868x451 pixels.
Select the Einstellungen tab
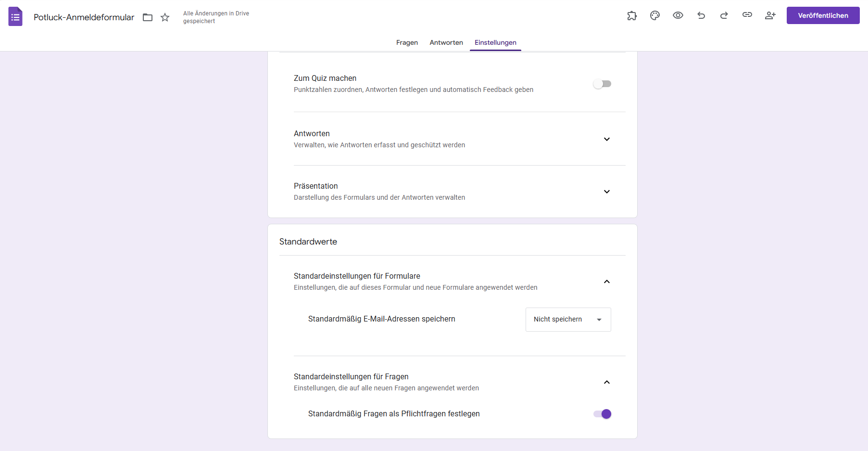(495, 42)
